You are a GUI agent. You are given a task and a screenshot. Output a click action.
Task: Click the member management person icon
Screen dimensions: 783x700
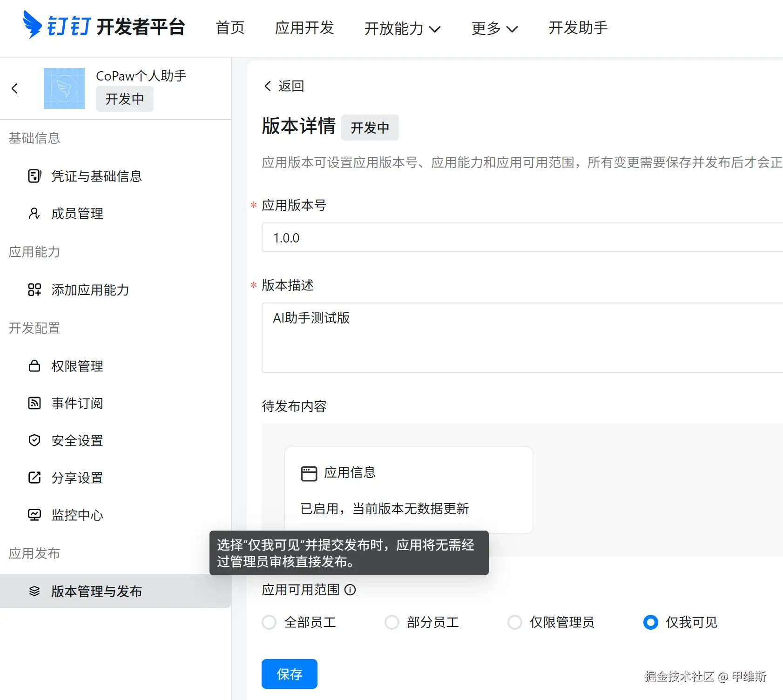click(34, 213)
